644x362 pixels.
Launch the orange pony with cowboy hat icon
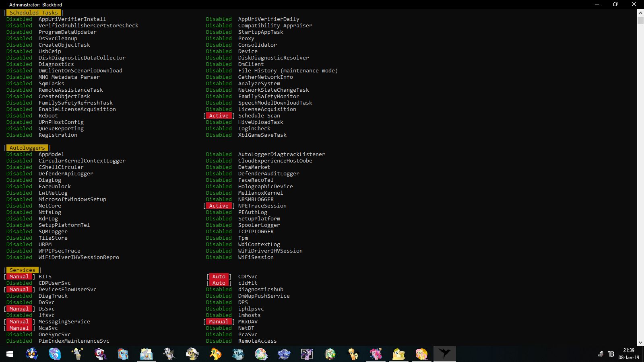click(x=353, y=354)
